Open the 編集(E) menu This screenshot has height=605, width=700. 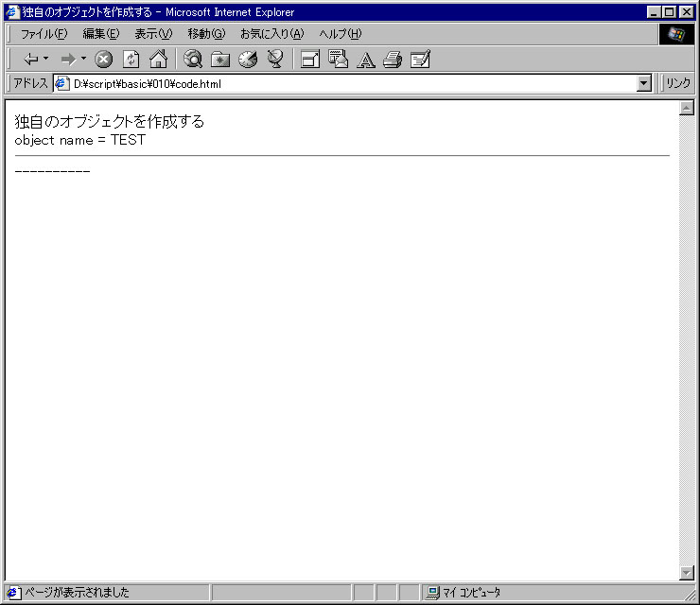coord(101,34)
